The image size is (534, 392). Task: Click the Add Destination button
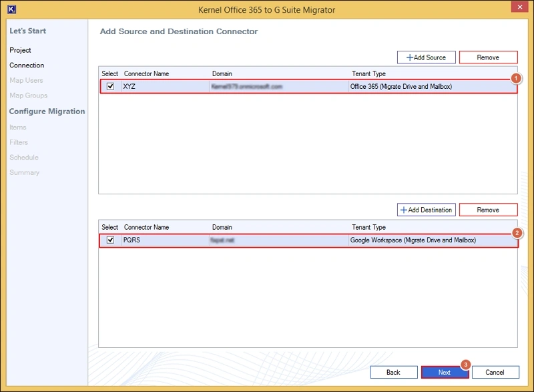point(426,210)
